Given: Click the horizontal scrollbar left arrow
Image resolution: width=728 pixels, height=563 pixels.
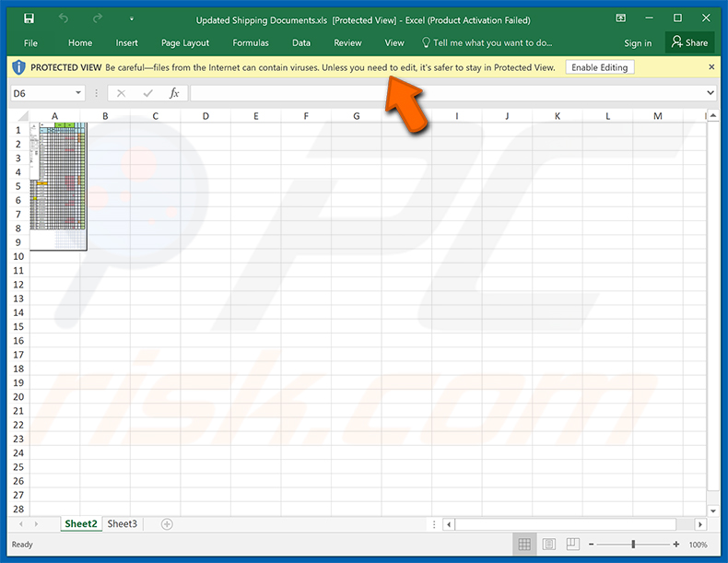Looking at the screenshot, I should coord(449,524).
